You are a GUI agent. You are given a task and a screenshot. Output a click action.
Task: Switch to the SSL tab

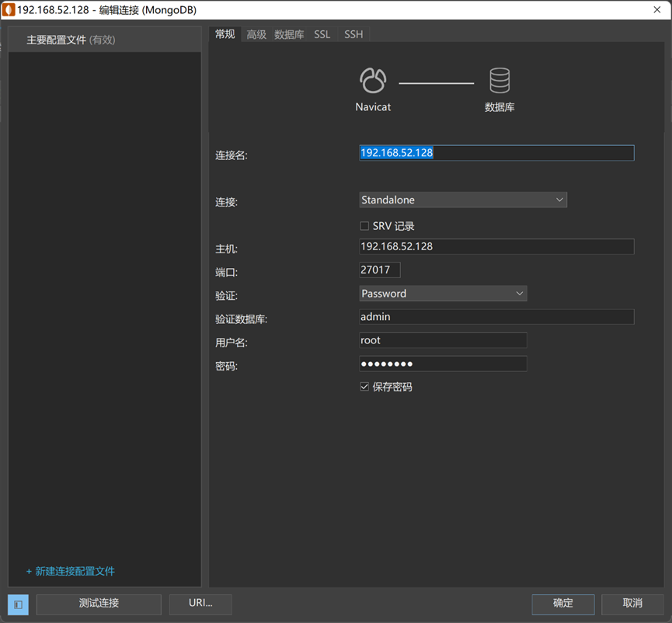[x=322, y=34]
